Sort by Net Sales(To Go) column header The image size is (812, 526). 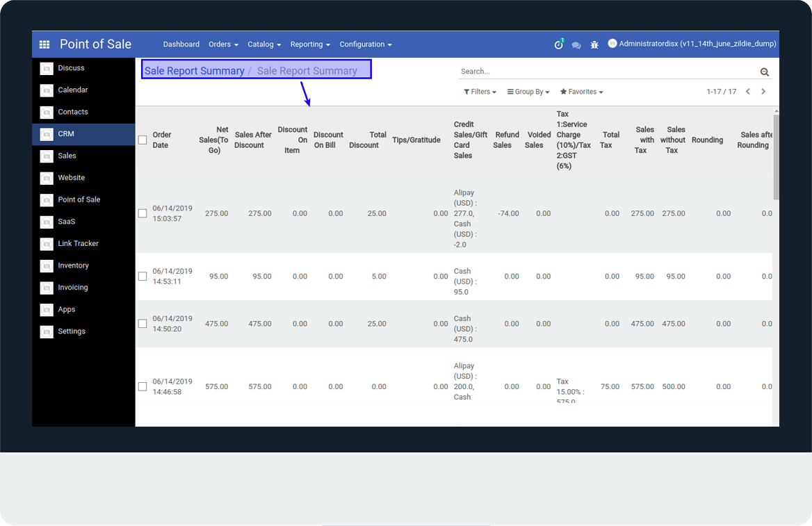pos(213,140)
